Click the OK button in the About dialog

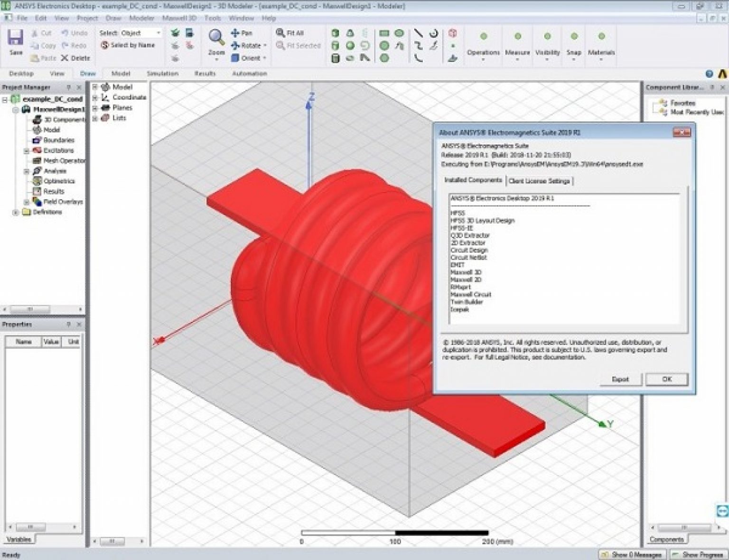pyautogui.click(x=666, y=379)
